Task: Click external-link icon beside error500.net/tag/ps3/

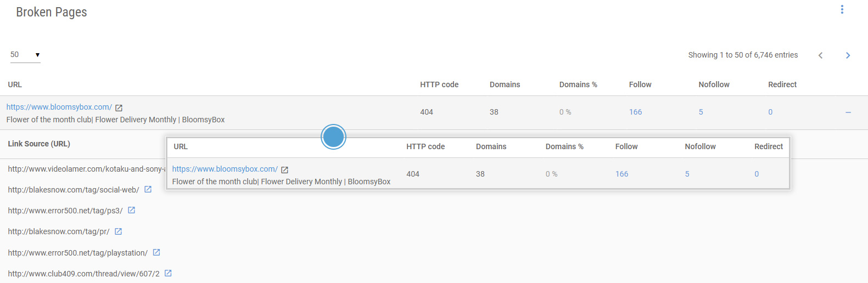Action: (x=131, y=210)
